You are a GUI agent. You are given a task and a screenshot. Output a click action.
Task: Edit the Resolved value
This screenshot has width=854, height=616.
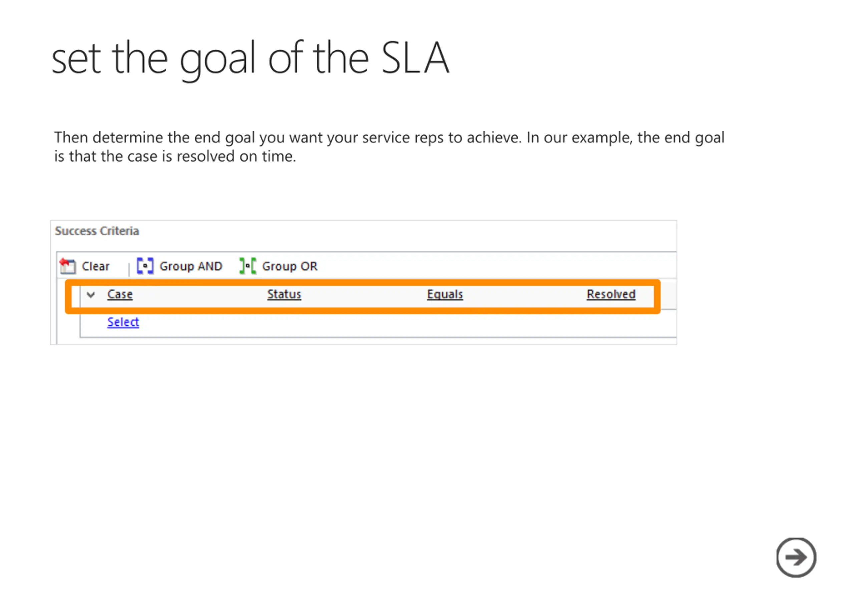pos(611,294)
